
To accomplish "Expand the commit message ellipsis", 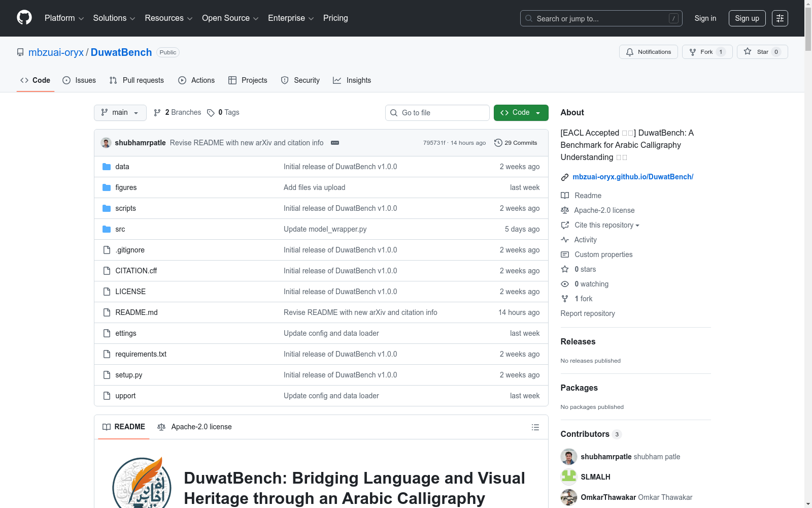I will click(x=335, y=143).
